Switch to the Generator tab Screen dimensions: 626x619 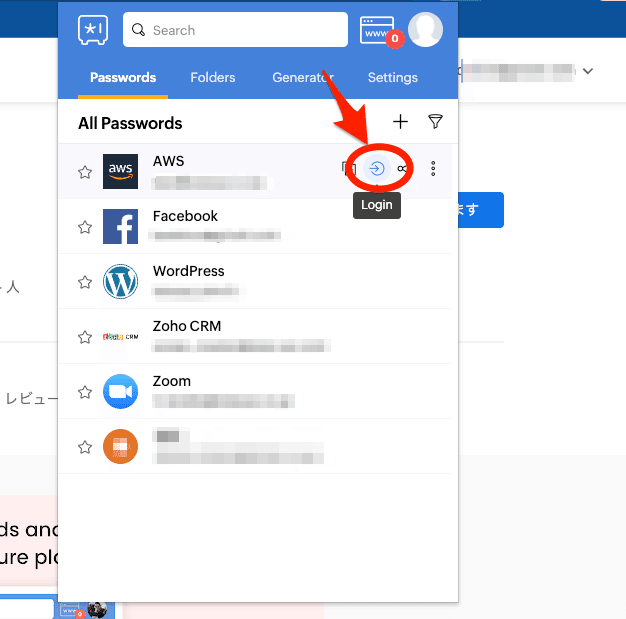[303, 77]
